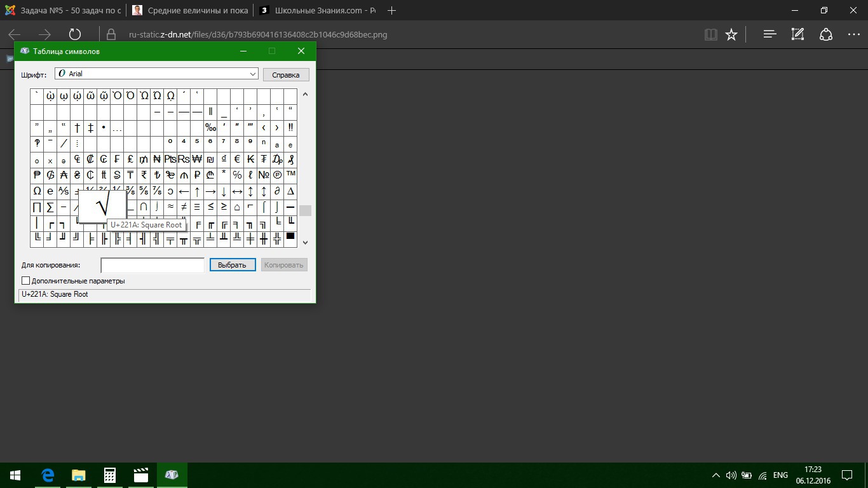Select the double dagger ‡ character
The image size is (868, 488).
point(90,128)
